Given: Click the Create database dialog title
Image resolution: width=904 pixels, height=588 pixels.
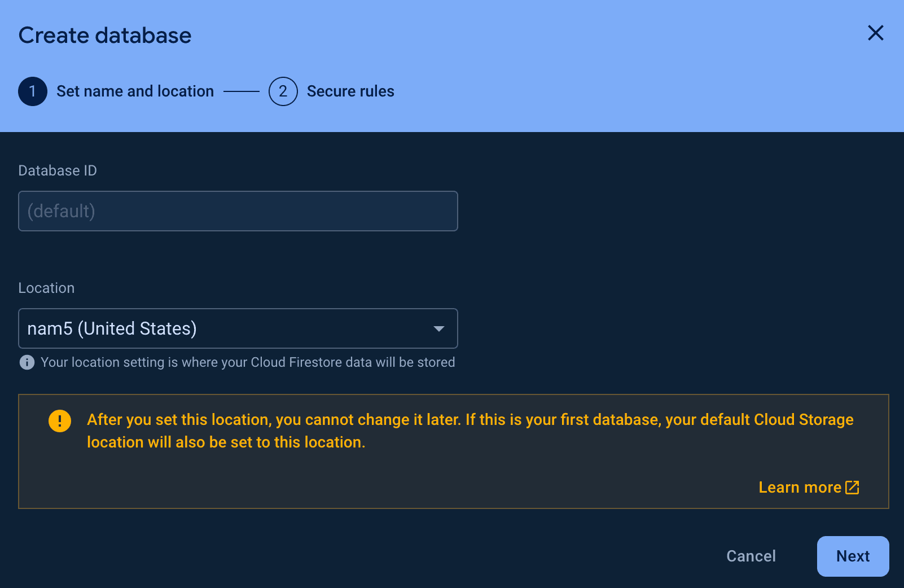Looking at the screenshot, I should pos(105,35).
